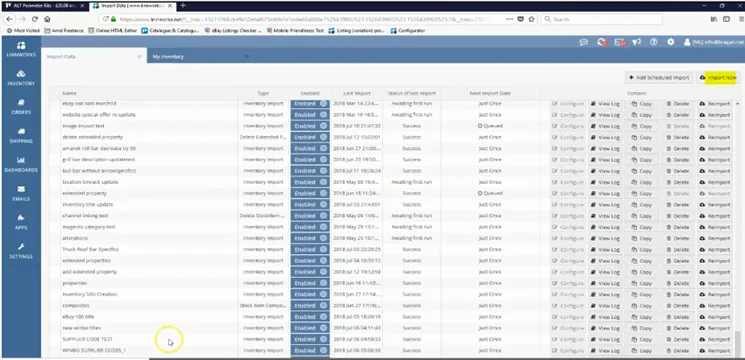This screenshot has height=360, width=745.
Task: Click the browser home icon
Action: click(47, 19)
